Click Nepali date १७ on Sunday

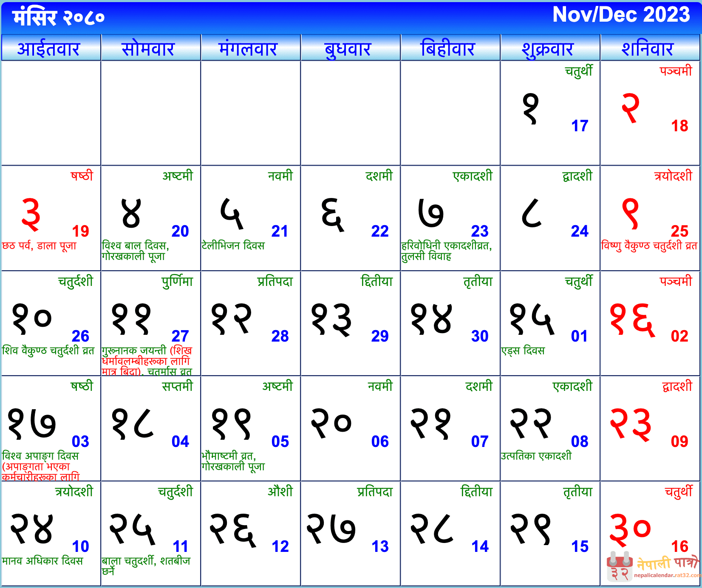pos(32,424)
